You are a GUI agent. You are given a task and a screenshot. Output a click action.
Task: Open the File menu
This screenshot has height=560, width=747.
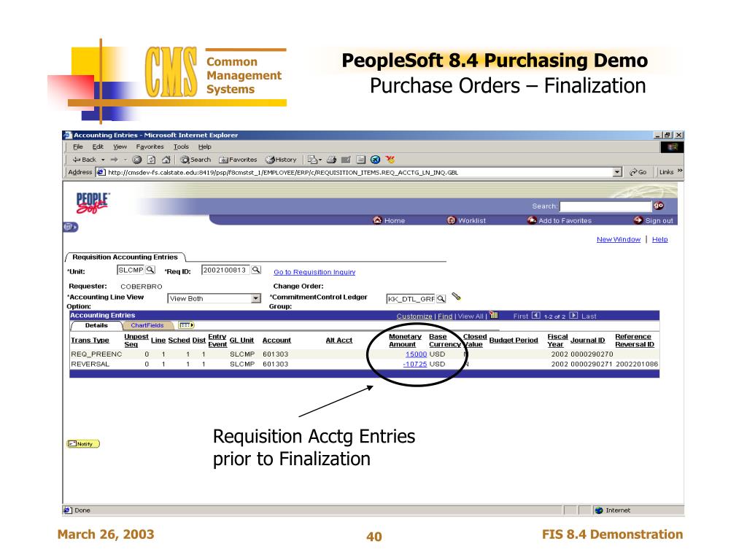pos(77,147)
